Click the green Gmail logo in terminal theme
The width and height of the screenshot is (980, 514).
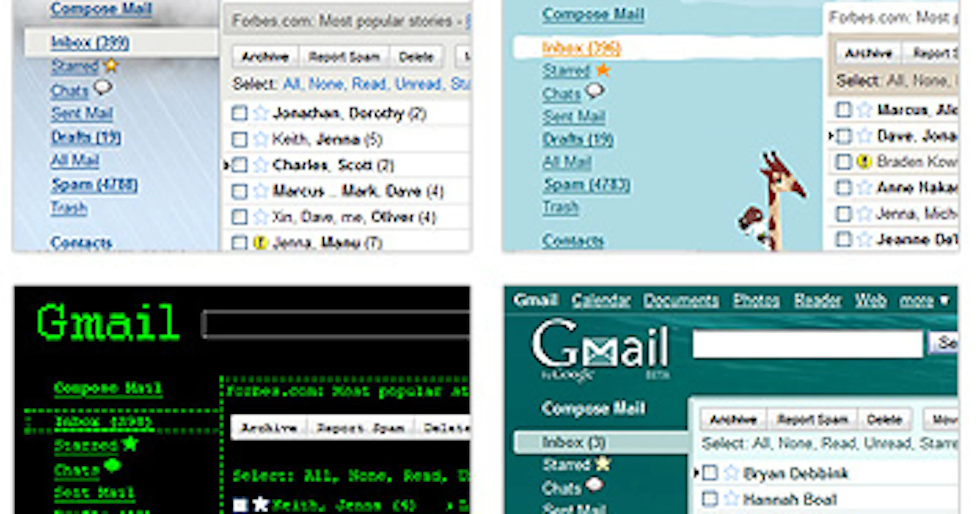tap(107, 323)
